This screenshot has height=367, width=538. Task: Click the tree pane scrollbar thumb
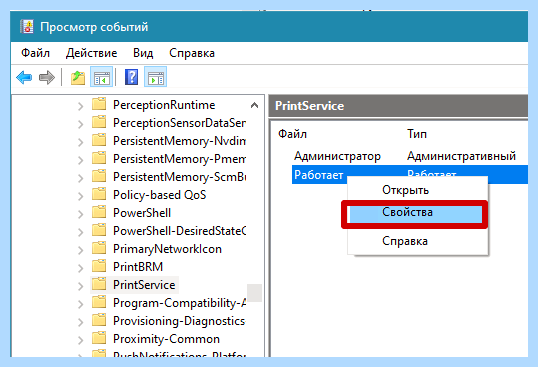(254, 293)
